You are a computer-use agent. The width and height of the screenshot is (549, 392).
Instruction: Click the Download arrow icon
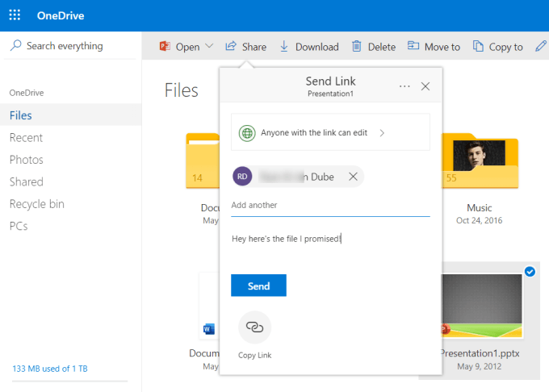[x=284, y=46]
